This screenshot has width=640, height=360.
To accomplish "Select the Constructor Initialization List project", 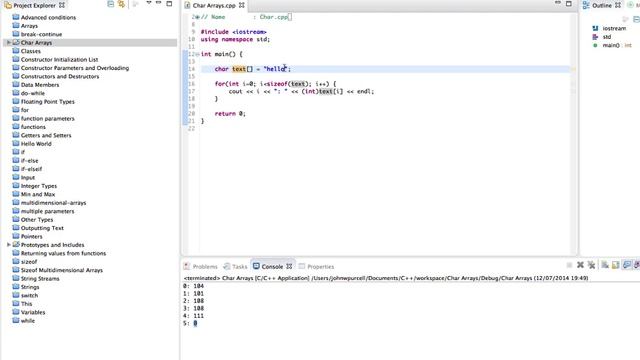I will 59,60.
